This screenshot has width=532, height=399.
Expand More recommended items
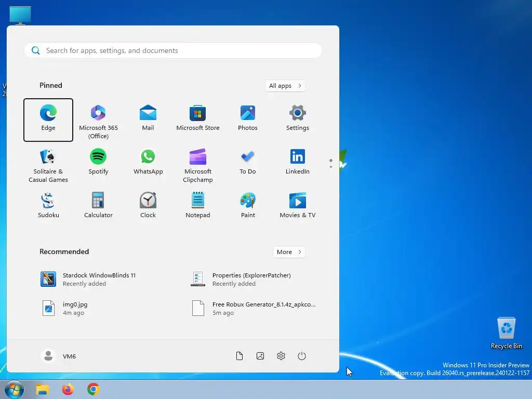pyautogui.click(x=289, y=252)
